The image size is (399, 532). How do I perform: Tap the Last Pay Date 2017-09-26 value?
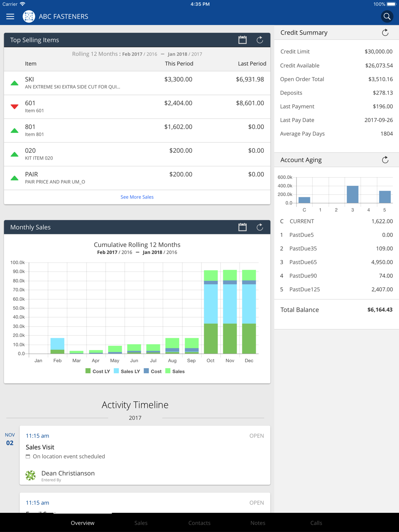tap(378, 120)
